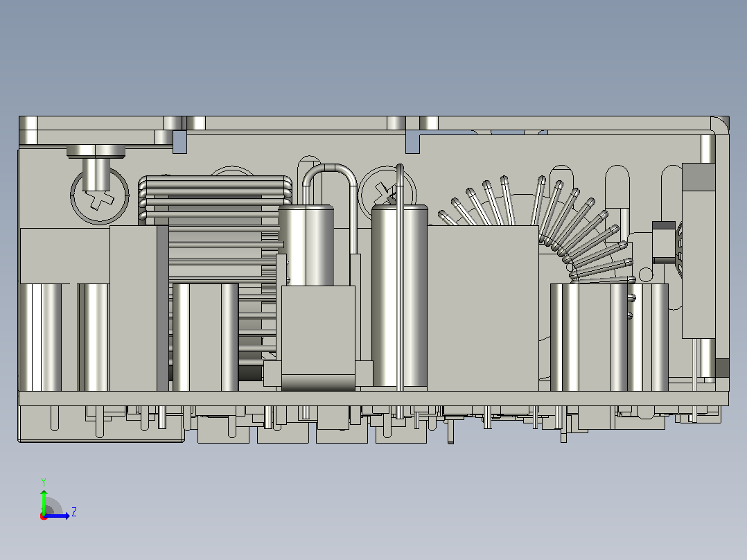Image resolution: width=747 pixels, height=560 pixels.
Task: Select the shorter cylindrical capacitor
Action: (306, 245)
